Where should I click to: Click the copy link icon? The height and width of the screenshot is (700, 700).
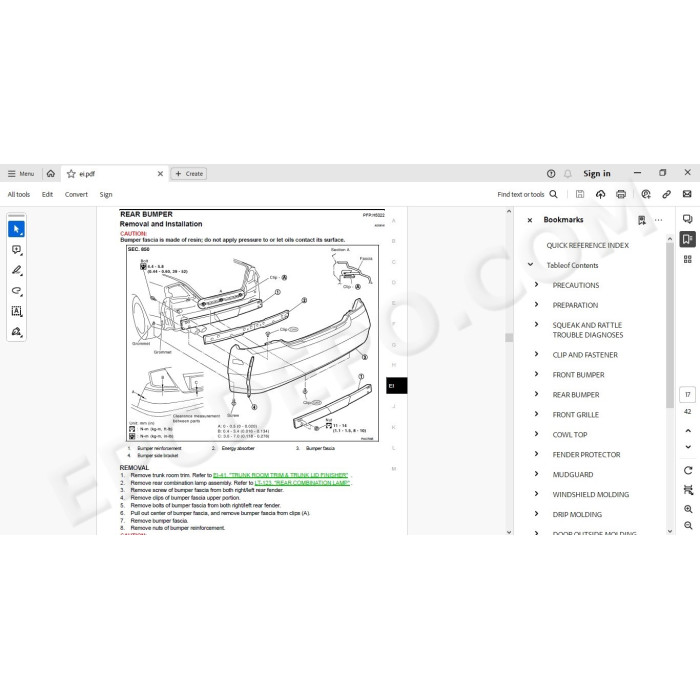(x=667, y=194)
